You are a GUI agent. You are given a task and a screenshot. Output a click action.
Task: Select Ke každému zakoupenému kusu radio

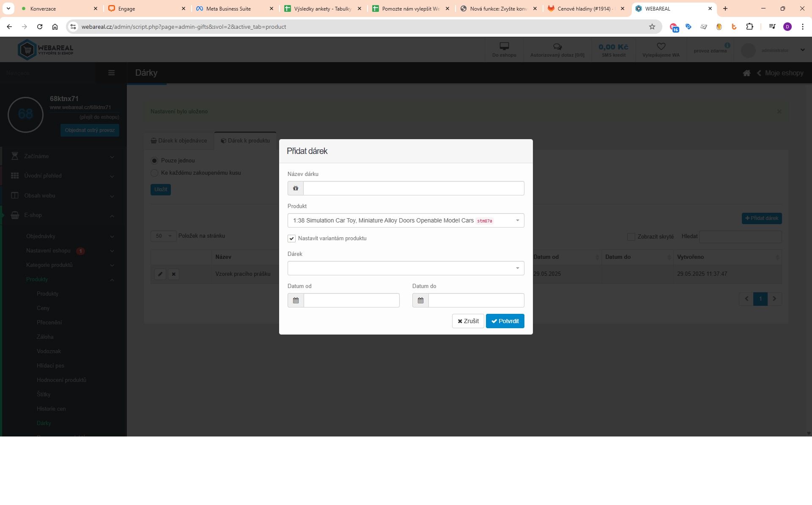[x=154, y=173]
